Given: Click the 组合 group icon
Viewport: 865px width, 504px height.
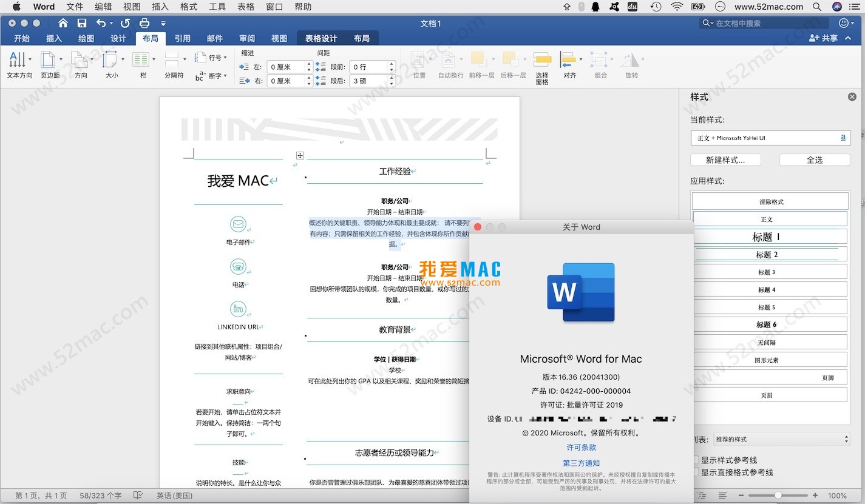Looking at the screenshot, I should coord(599,59).
